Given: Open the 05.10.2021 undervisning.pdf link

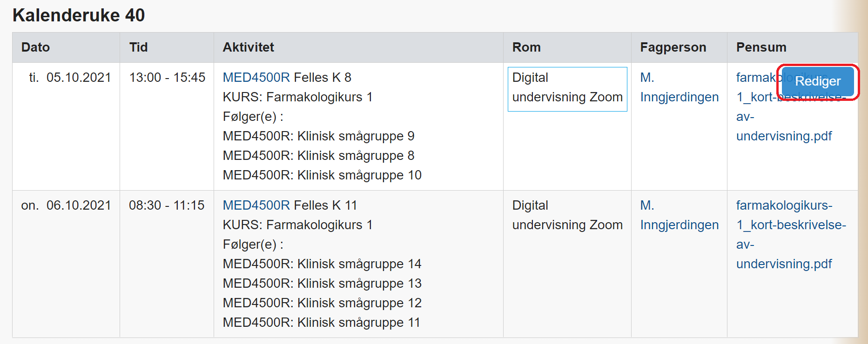Looking at the screenshot, I should click(784, 136).
